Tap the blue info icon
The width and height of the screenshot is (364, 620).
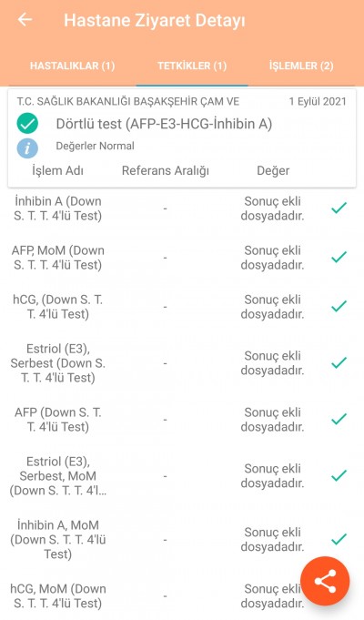point(27,148)
